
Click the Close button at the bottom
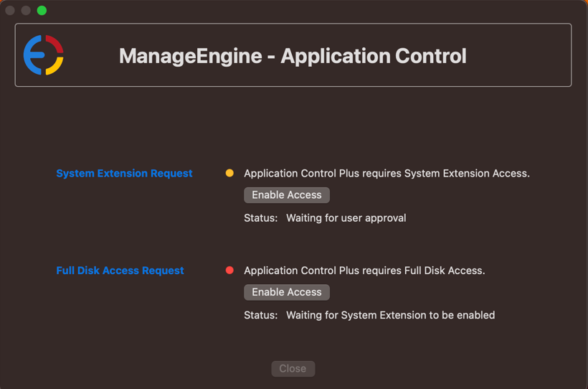tap(293, 368)
